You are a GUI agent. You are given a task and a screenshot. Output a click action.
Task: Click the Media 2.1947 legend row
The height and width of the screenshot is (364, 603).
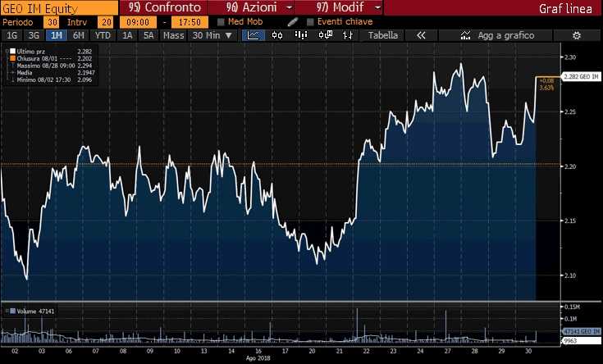[x=52, y=73]
